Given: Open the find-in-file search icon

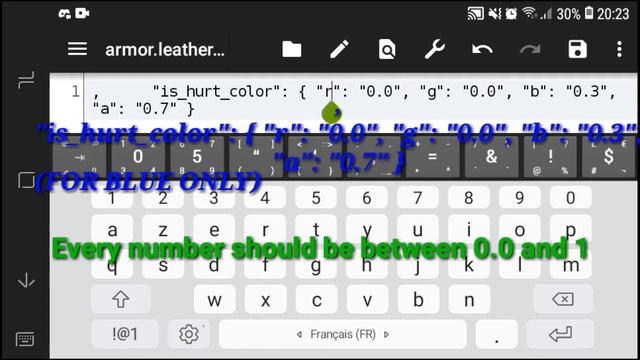Looking at the screenshot, I should 387,50.
